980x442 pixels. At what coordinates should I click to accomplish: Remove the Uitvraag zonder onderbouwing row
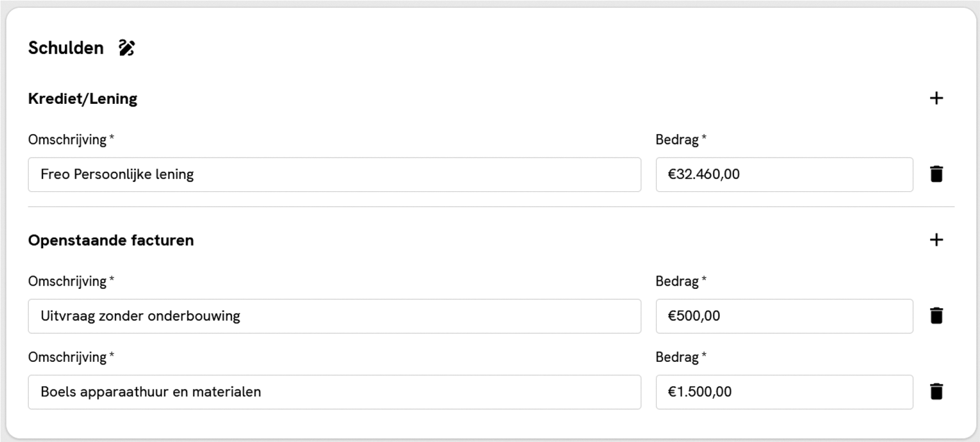point(936,315)
